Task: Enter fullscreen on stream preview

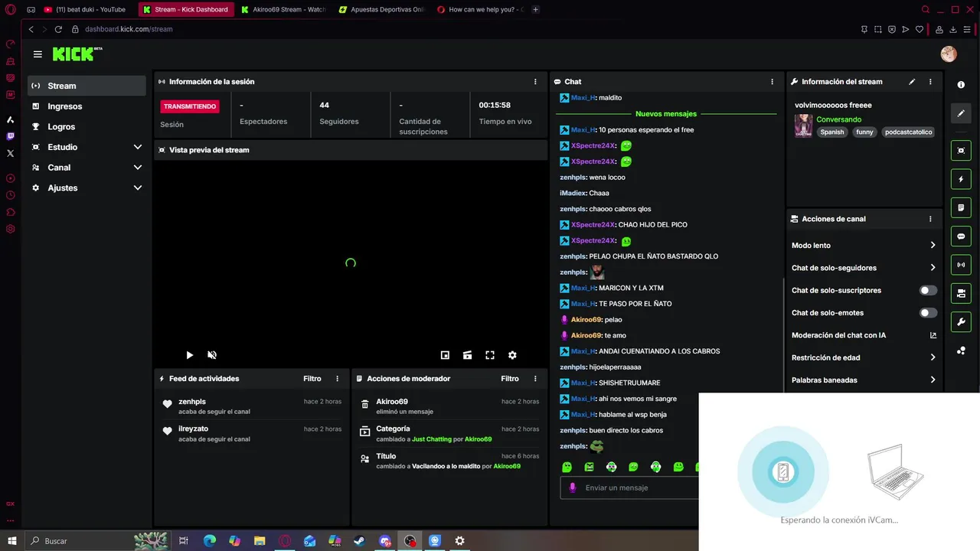Action: click(x=490, y=355)
